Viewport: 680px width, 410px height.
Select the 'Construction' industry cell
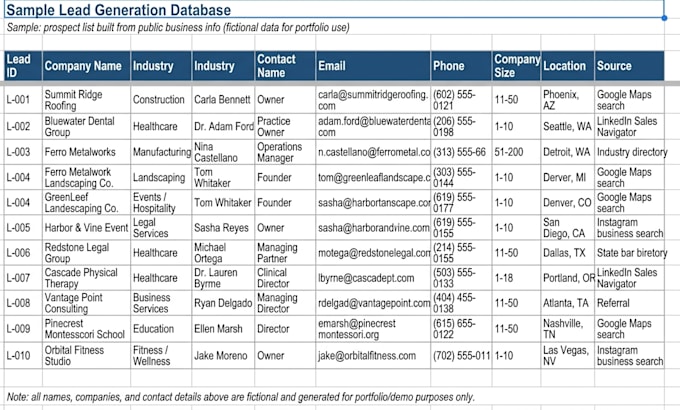(161, 100)
